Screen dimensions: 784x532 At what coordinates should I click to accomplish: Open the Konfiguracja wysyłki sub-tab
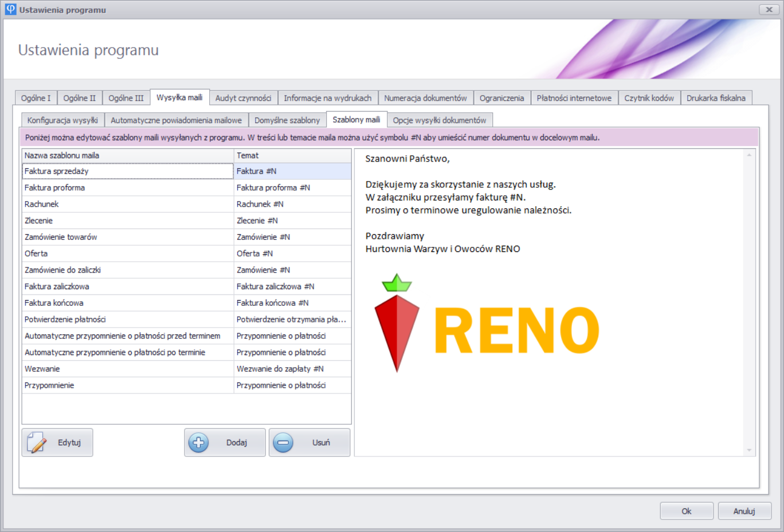click(x=62, y=120)
